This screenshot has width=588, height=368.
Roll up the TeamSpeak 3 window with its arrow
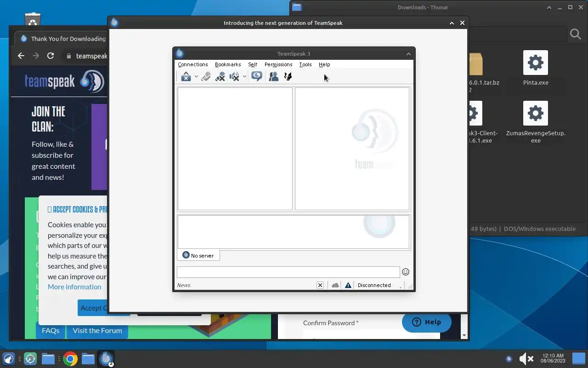[408, 54]
